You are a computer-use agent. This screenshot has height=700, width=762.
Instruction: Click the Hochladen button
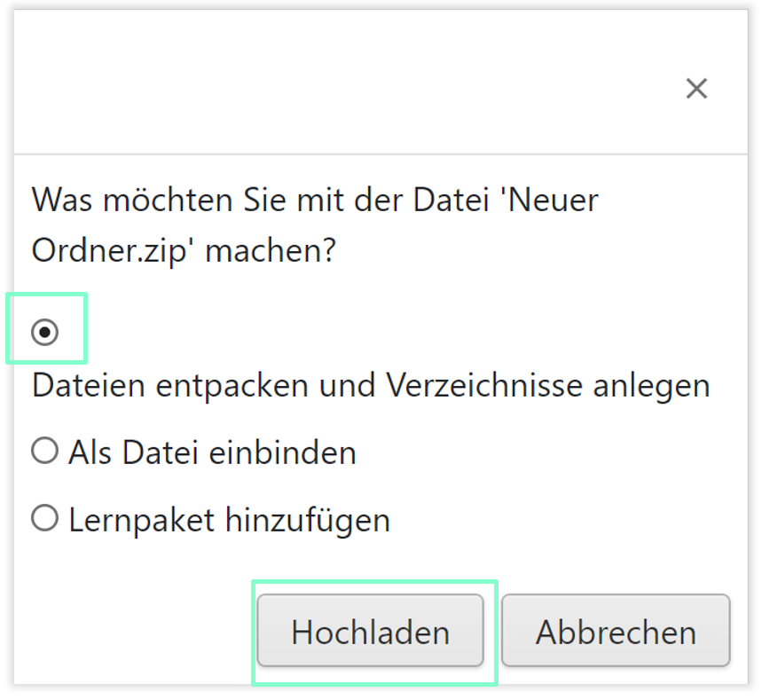point(370,632)
